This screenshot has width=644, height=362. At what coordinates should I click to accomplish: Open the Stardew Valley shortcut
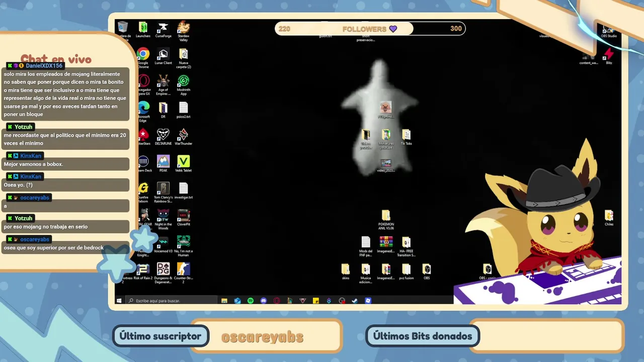point(184,30)
